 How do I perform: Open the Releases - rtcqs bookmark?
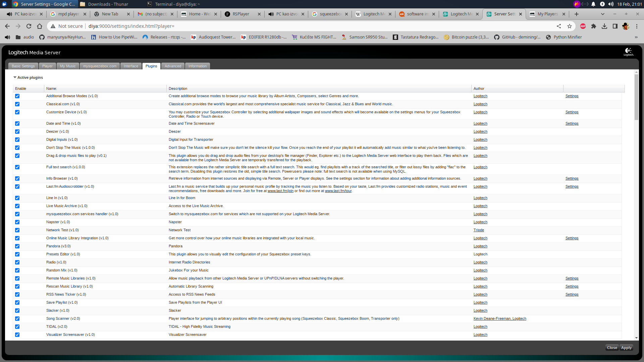(x=164, y=37)
